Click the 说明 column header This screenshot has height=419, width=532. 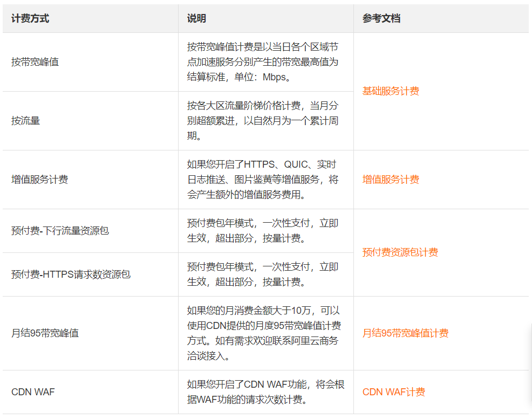196,18
